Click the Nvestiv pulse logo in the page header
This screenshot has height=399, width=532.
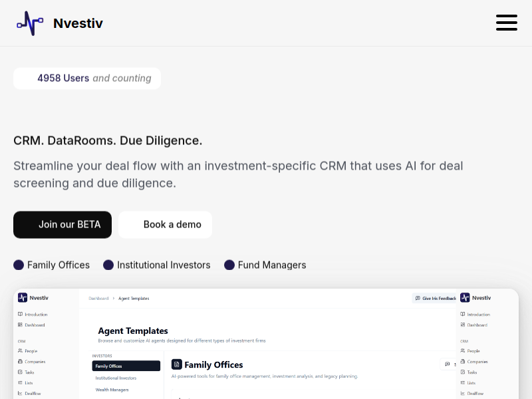tap(30, 23)
